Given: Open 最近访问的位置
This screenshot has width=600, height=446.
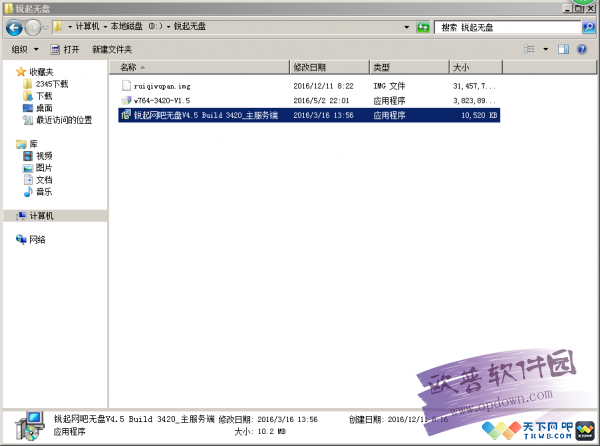Looking at the screenshot, I should pyautogui.click(x=64, y=120).
